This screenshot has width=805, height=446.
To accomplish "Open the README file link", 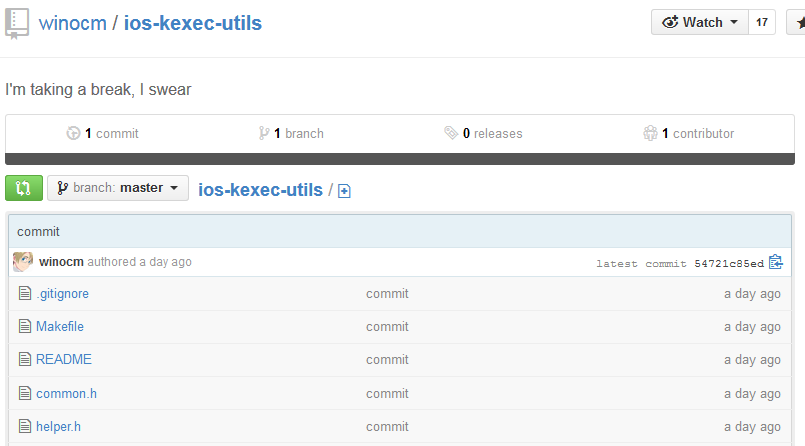I will [64, 359].
